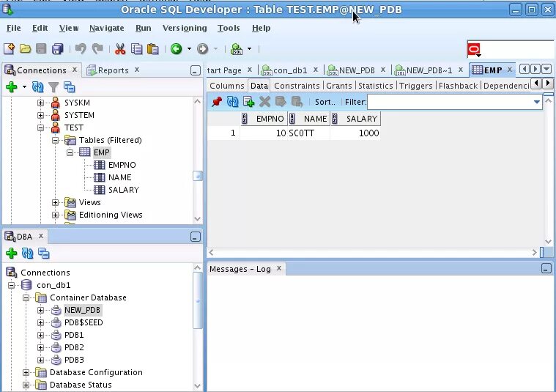Open the Versioning menu
This screenshot has width=556, height=392.
pyautogui.click(x=185, y=28)
